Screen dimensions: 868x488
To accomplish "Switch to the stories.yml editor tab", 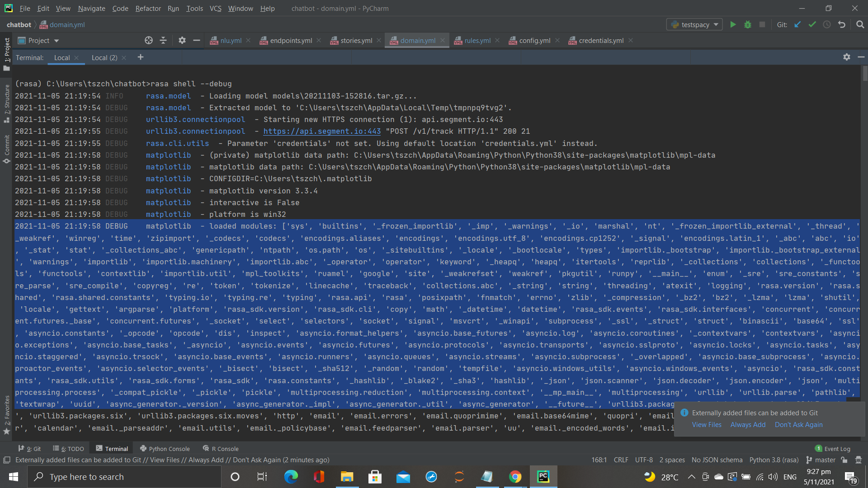I will point(356,40).
